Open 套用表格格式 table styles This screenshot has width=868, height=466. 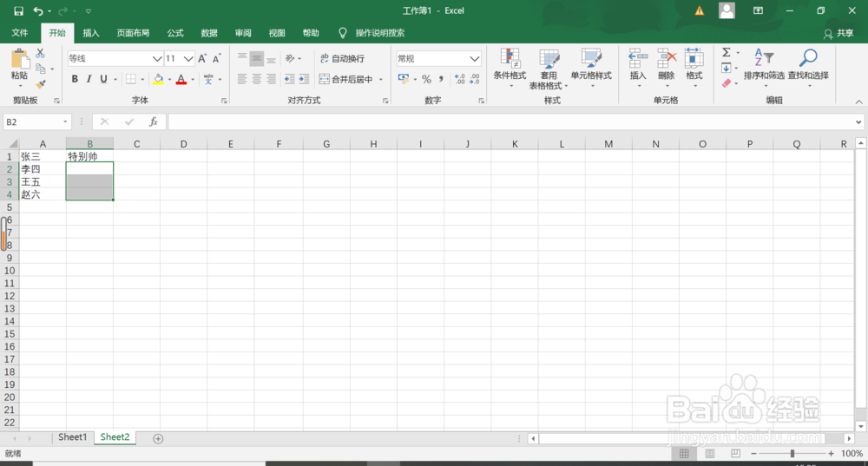549,69
